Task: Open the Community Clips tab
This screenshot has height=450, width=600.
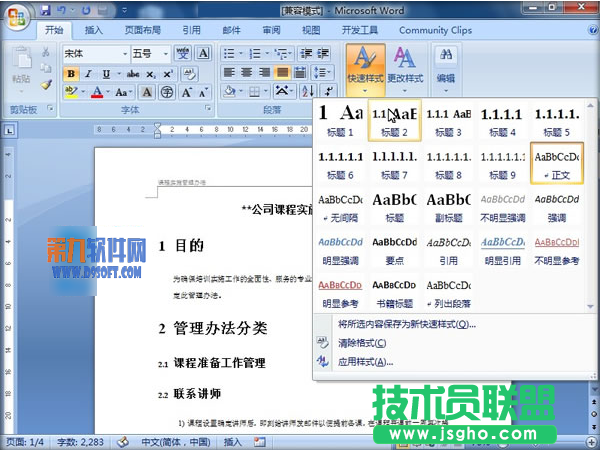Action: [x=435, y=30]
